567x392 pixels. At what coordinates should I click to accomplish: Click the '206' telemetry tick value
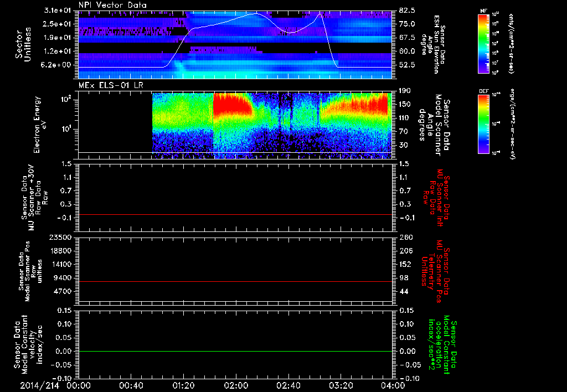pos(405,251)
